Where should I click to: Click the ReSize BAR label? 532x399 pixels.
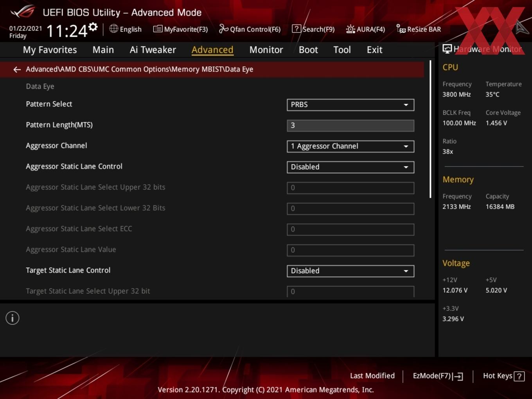[x=424, y=29]
